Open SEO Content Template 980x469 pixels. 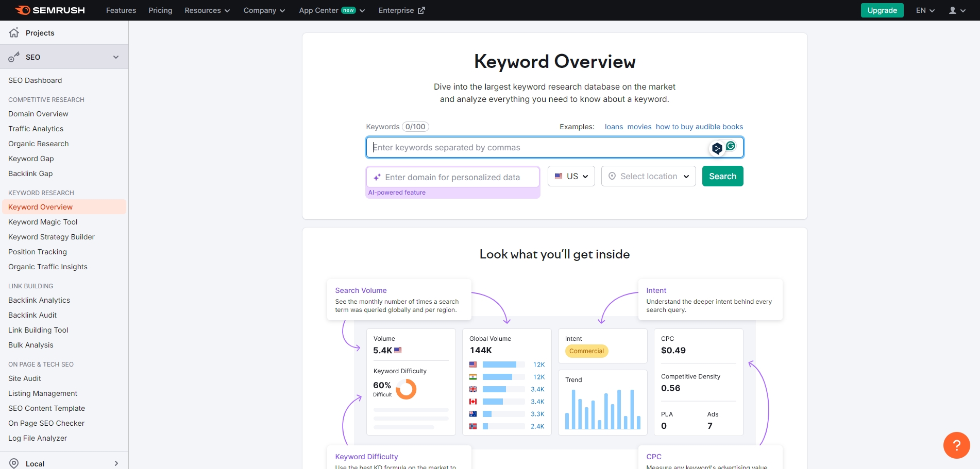tap(46, 408)
